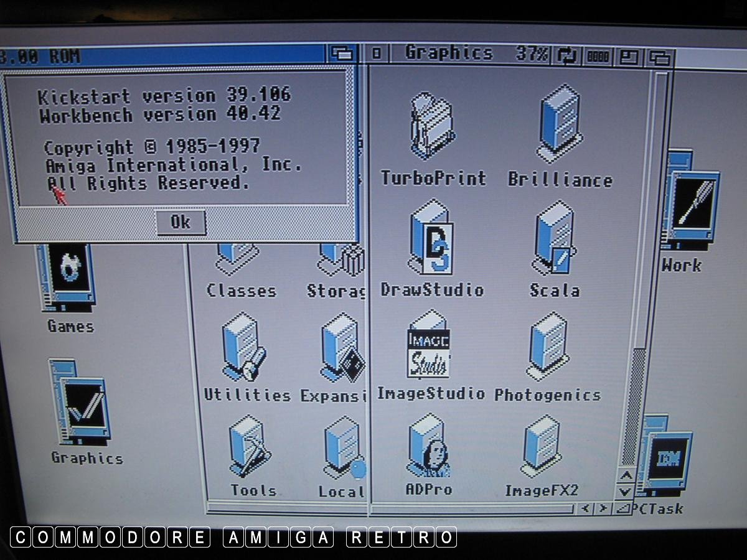
Task: Click the horizontal scroll right arrow
Action: [603, 509]
